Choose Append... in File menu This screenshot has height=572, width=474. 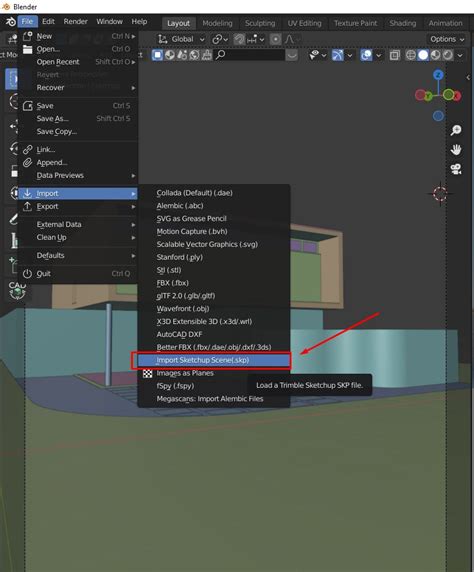(x=78, y=163)
